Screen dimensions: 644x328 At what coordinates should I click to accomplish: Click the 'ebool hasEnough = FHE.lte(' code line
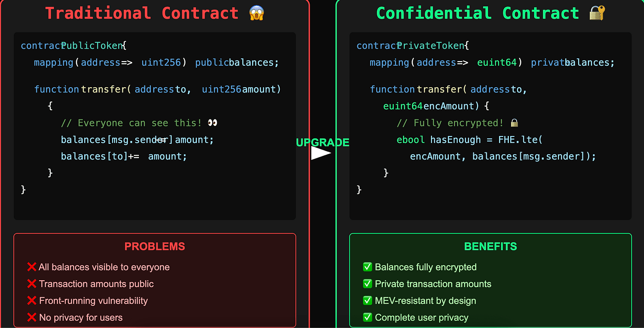(470, 140)
